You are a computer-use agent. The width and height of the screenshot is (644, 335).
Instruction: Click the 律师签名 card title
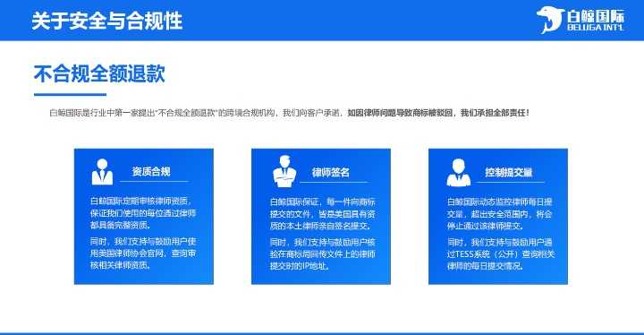pos(331,172)
